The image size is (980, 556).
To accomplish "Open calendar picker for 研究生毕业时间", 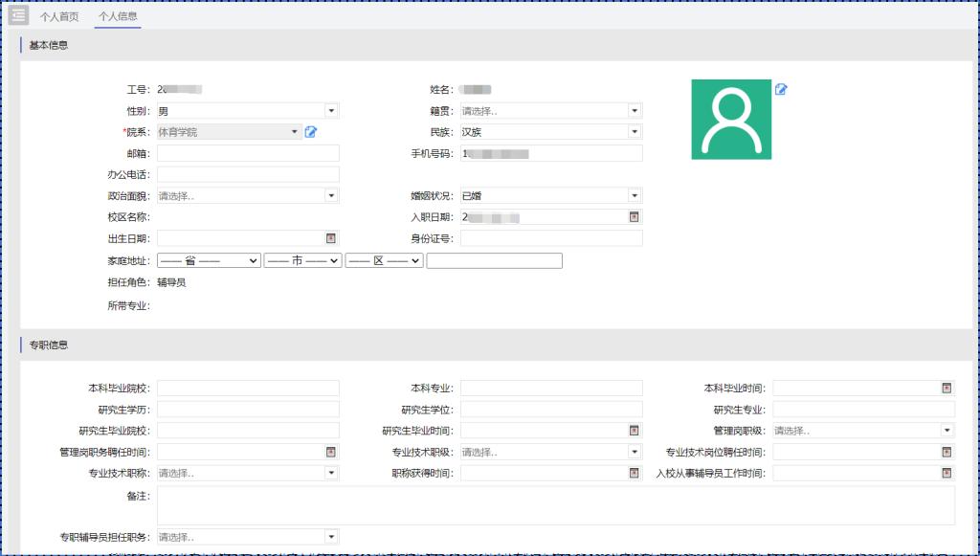I will pos(634,431).
